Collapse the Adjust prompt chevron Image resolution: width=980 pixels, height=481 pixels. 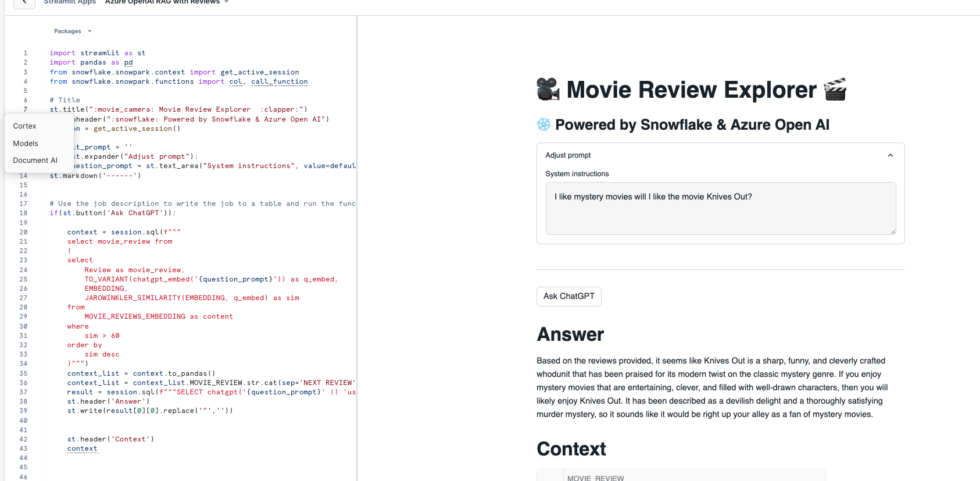[890, 155]
